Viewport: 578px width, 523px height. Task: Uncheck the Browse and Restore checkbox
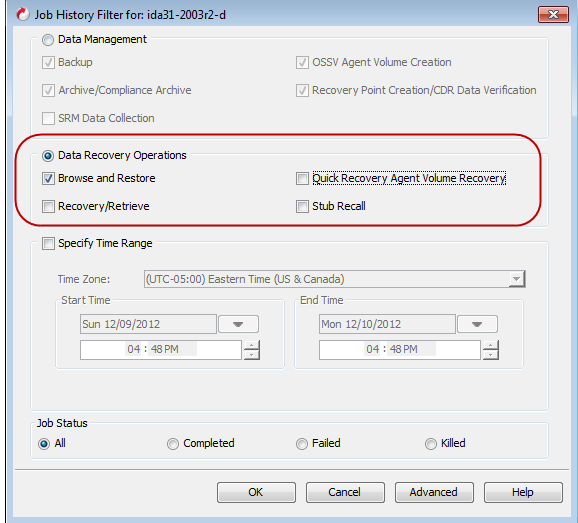(x=48, y=178)
